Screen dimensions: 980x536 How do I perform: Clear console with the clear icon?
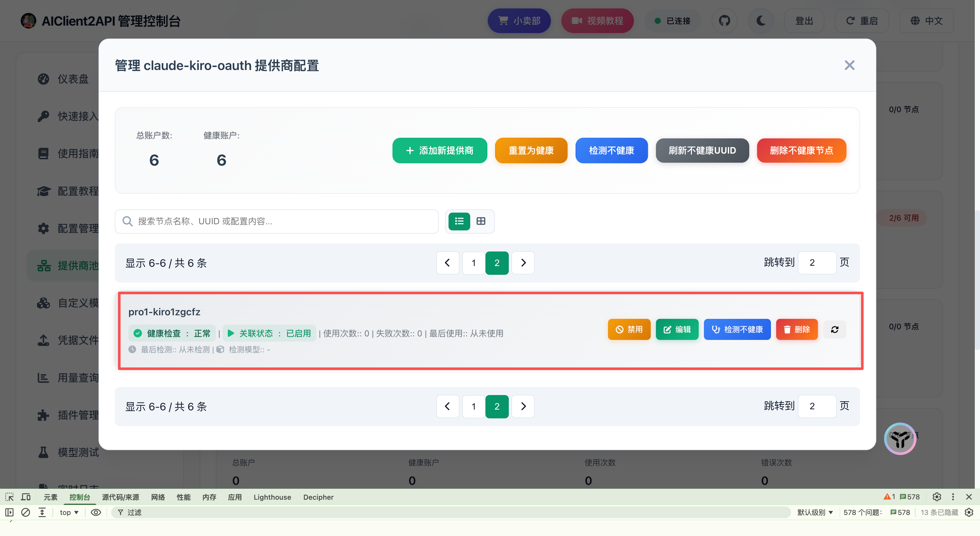26,512
